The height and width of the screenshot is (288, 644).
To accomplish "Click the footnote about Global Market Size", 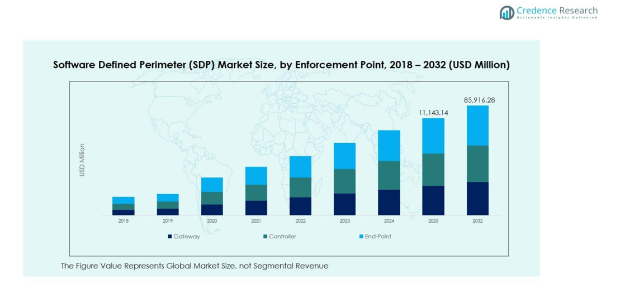I will click(195, 266).
